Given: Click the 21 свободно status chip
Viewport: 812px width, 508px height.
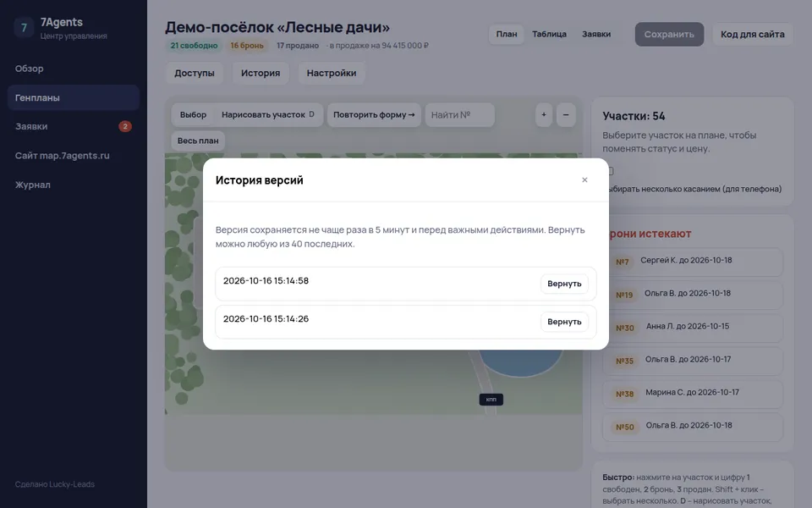Looking at the screenshot, I should point(195,46).
